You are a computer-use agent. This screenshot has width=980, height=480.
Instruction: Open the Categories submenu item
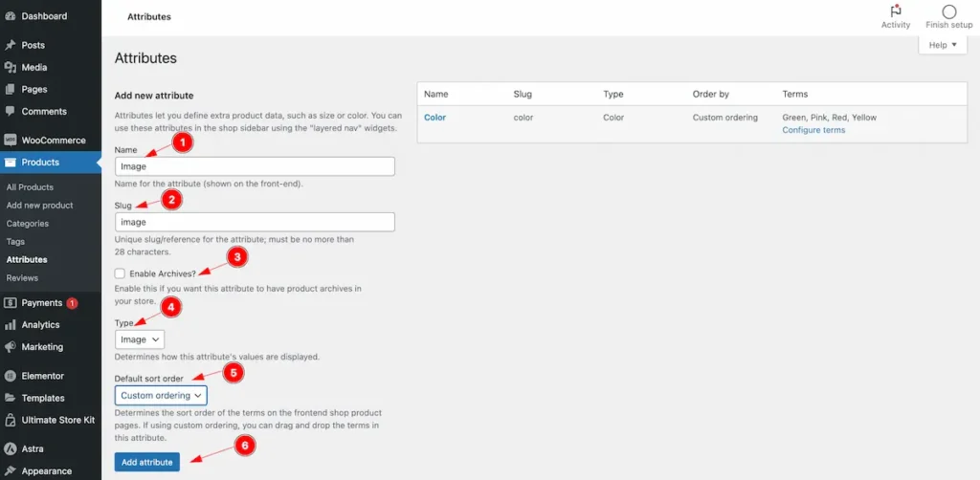point(28,224)
